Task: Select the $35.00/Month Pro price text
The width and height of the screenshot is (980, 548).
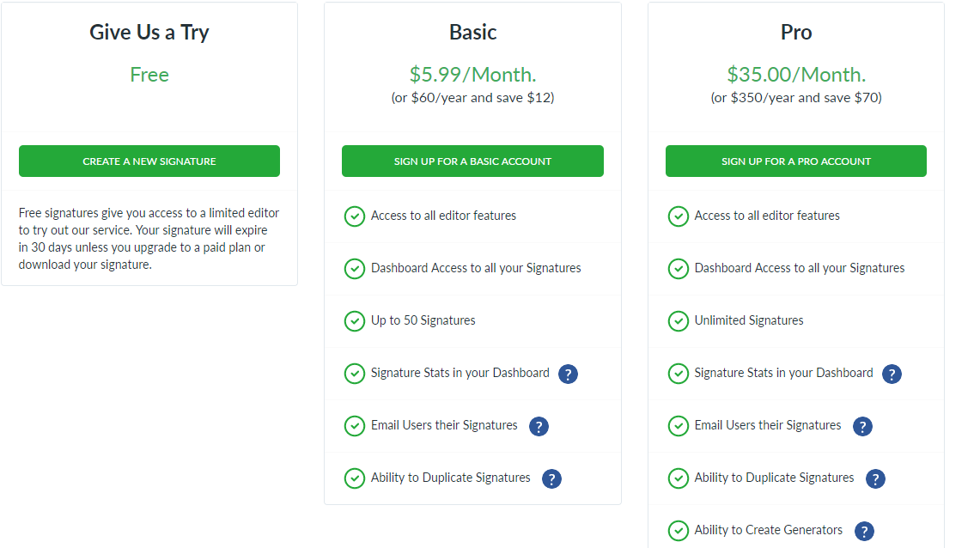Action: coord(795,75)
